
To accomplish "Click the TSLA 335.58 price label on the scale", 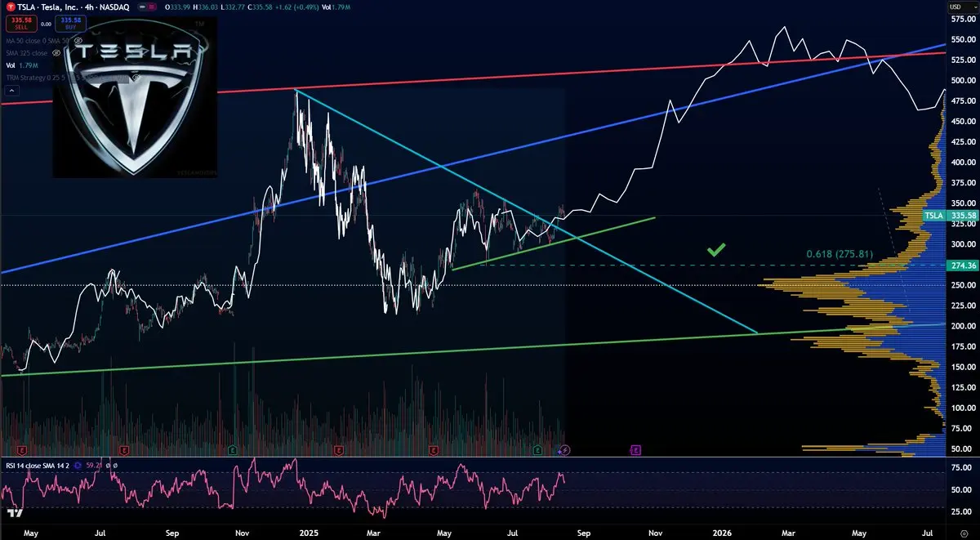I will click(951, 216).
